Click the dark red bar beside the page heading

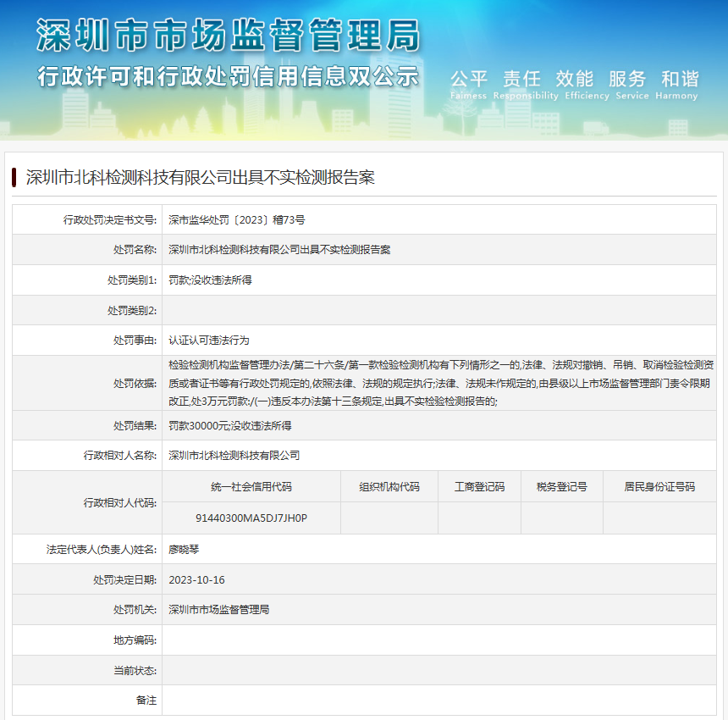pos(14,177)
